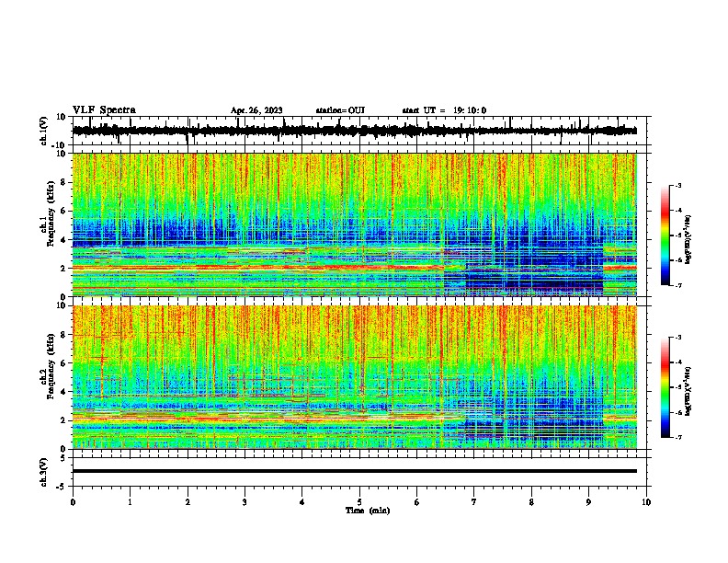The height and width of the screenshot is (563, 728).
Task: Click the "8" kHz tick on the ch.1 spectrogram
Action: coord(63,182)
